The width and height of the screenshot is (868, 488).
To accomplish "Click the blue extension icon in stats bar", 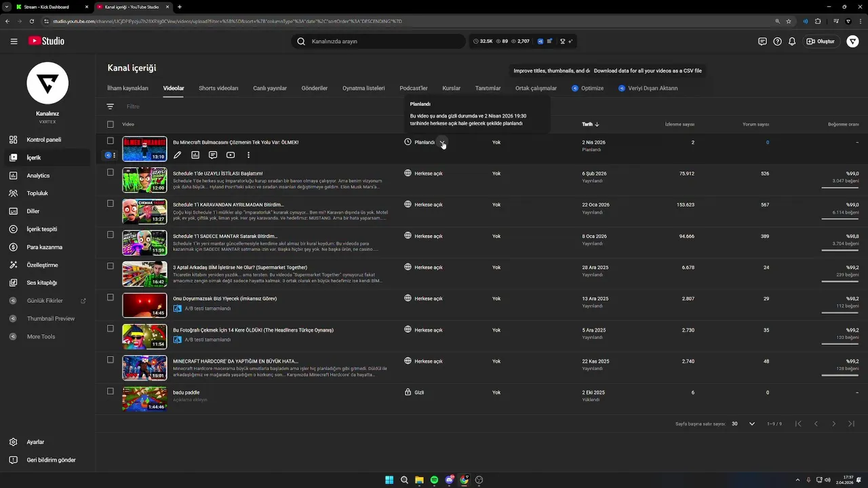I will point(540,41).
